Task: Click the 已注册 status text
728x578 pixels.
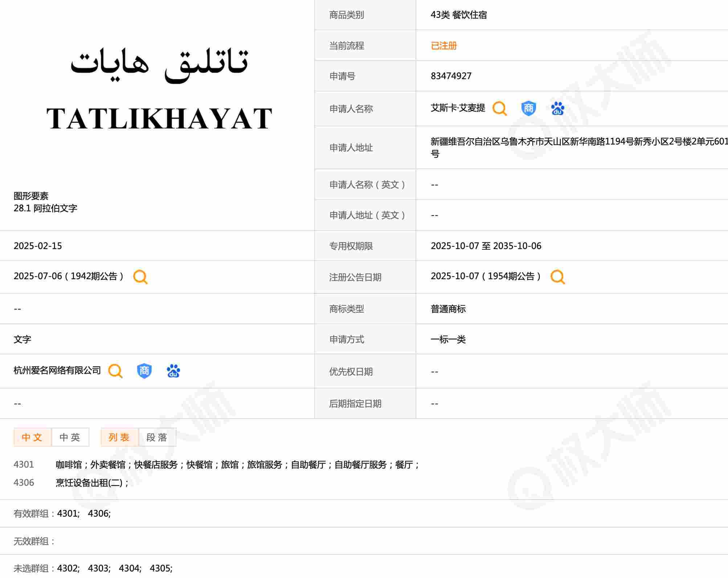Action: click(443, 46)
